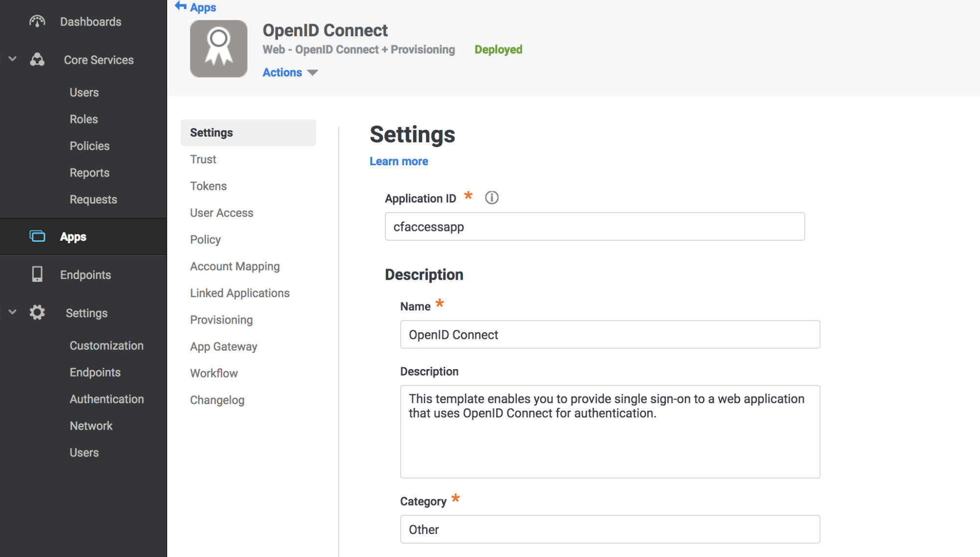Click the Settings gear navigation icon
This screenshot has width=980, height=557.
(x=38, y=312)
